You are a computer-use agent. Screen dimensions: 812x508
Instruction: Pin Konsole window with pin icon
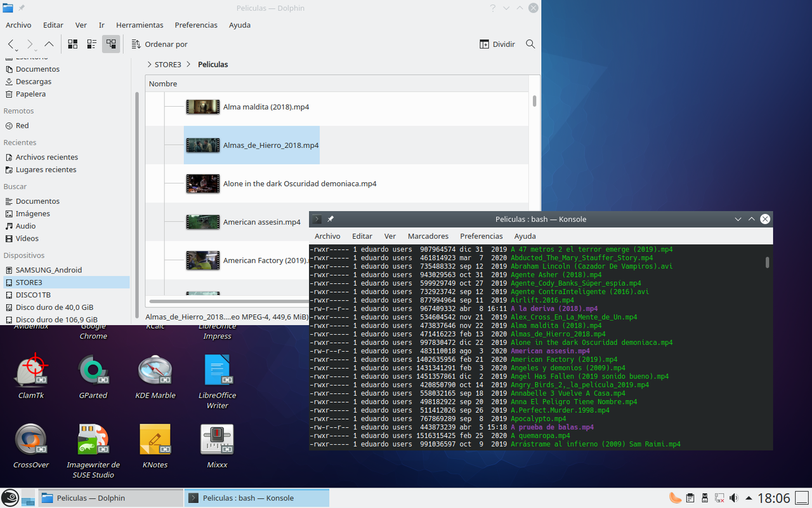(331, 219)
